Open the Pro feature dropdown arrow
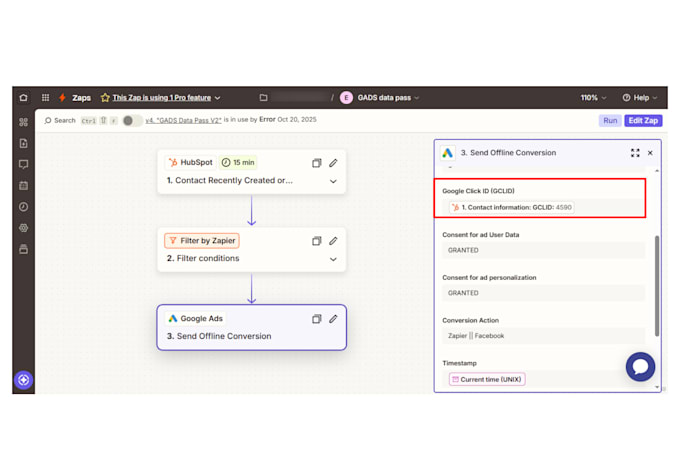680x459 pixels. click(218, 98)
